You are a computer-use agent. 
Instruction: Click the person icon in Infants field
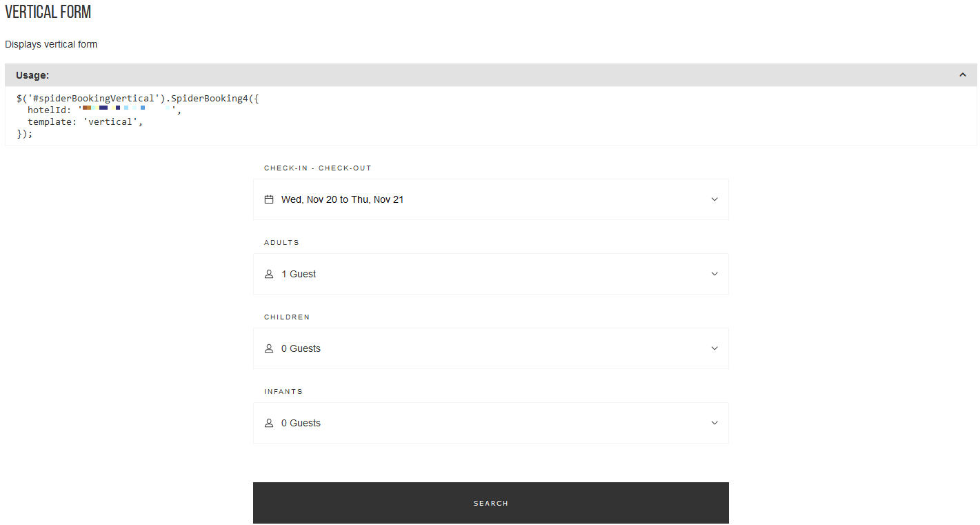pos(269,423)
